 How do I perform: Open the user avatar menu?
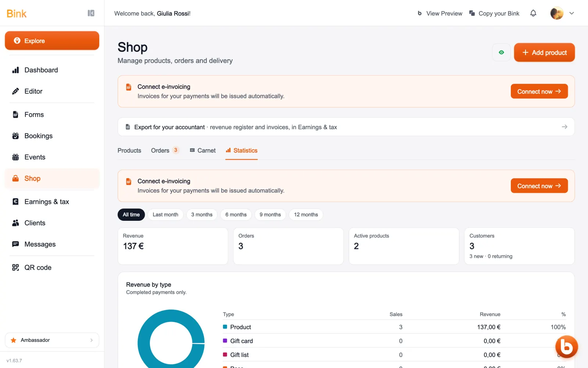point(557,13)
